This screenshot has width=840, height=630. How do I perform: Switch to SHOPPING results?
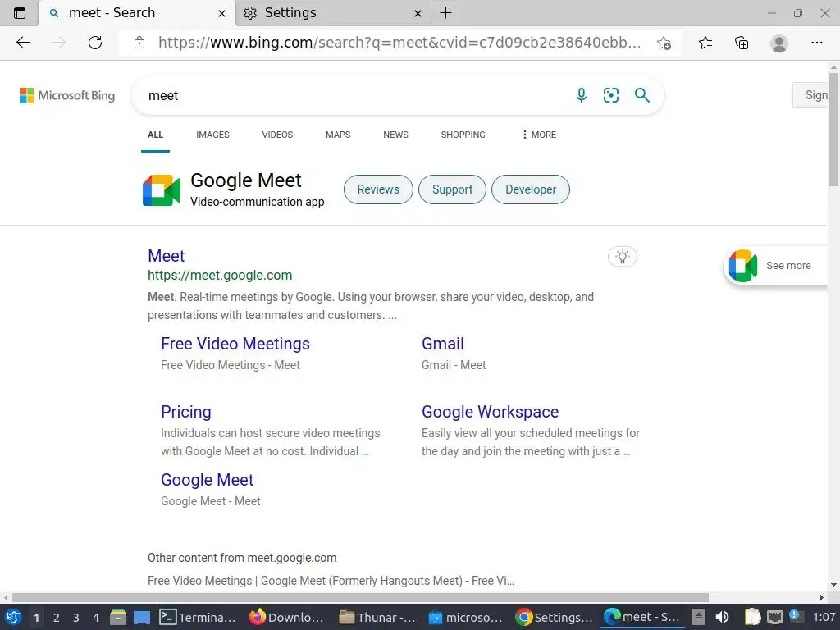point(463,135)
